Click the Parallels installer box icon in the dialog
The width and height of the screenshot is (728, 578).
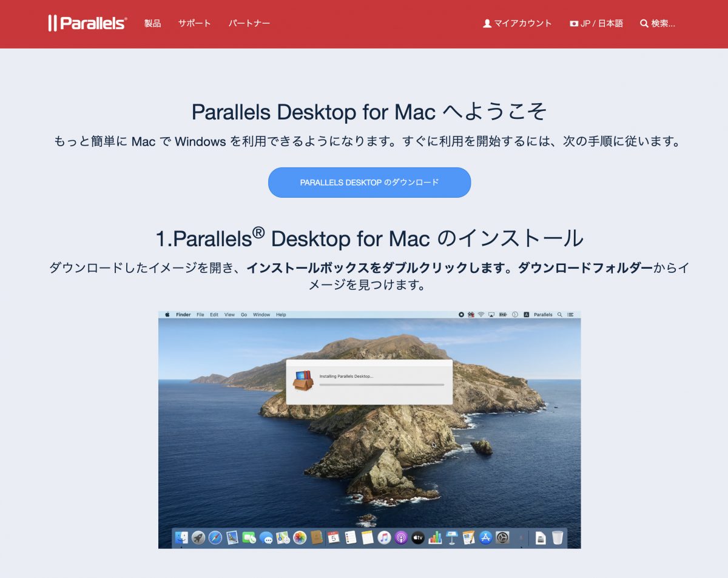tap(303, 380)
